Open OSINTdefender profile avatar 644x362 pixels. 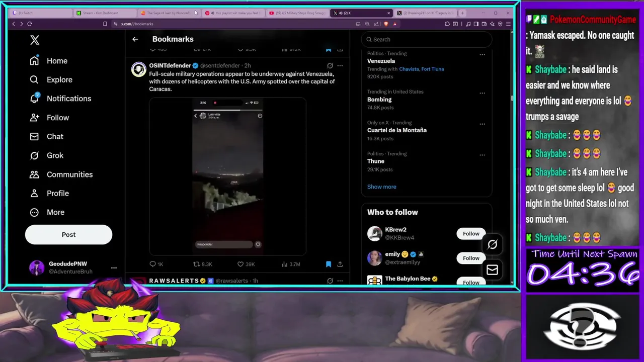138,69
